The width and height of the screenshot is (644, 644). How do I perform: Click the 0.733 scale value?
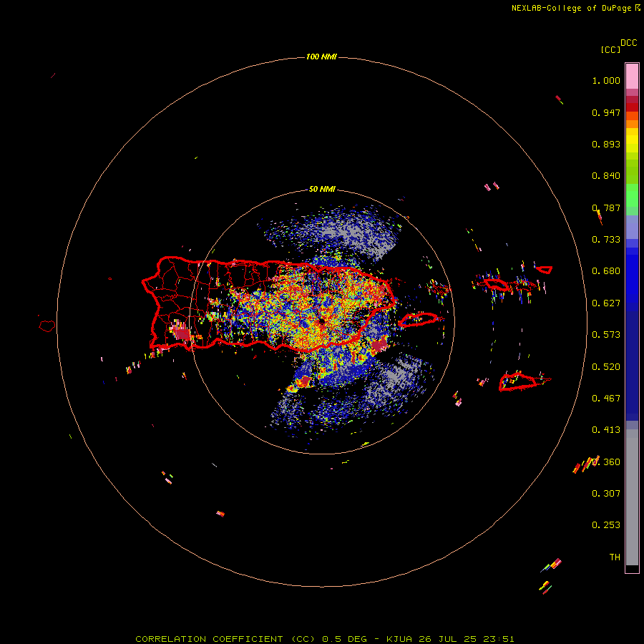[x=606, y=240]
